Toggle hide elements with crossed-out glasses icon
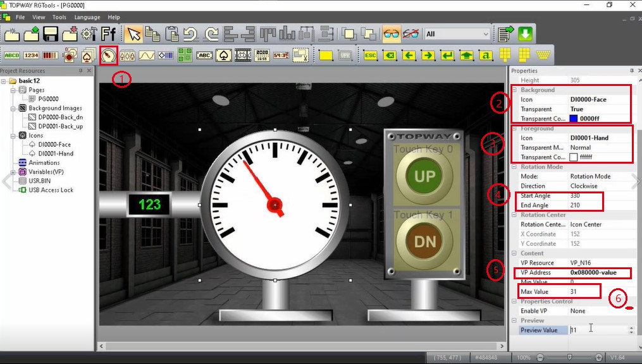The width and height of the screenshot is (642, 364). tap(411, 34)
